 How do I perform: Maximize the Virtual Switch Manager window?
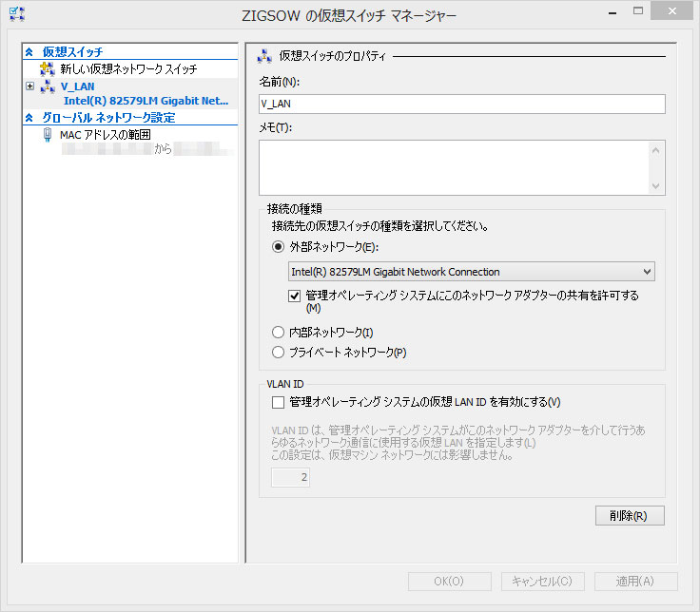(x=638, y=11)
